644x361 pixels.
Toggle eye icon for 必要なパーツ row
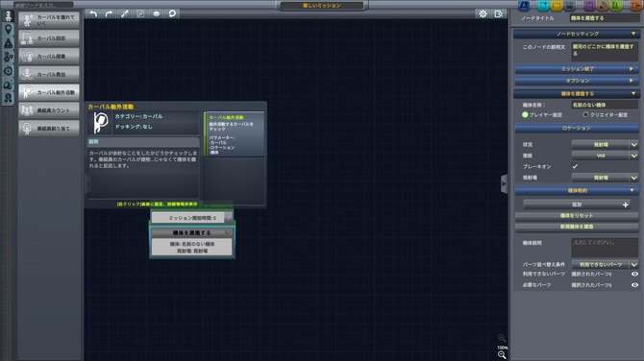point(634,285)
